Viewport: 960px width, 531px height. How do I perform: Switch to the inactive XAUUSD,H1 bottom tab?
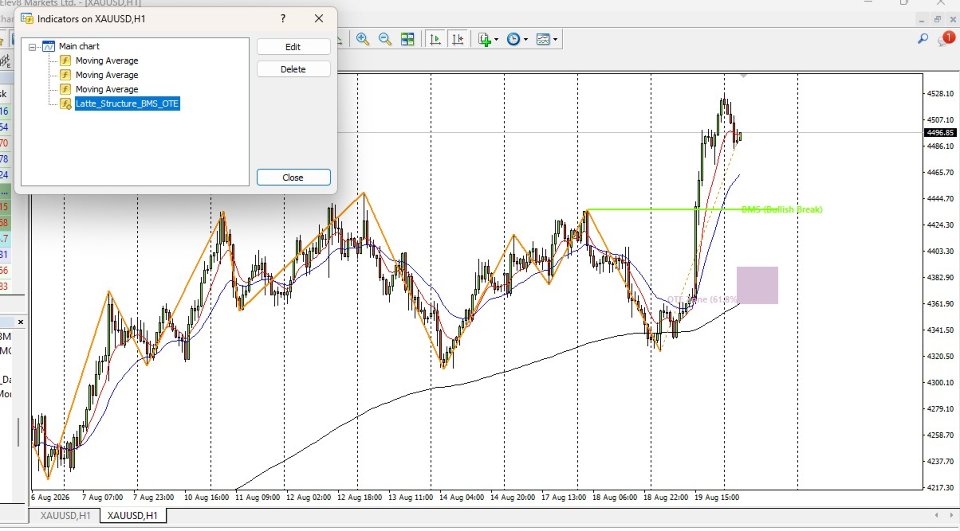point(66,516)
